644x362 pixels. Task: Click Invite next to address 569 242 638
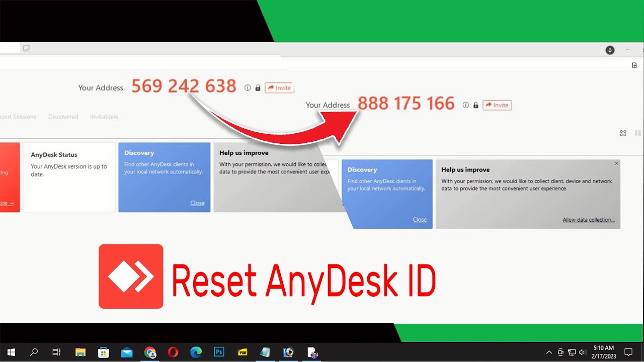(x=279, y=87)
